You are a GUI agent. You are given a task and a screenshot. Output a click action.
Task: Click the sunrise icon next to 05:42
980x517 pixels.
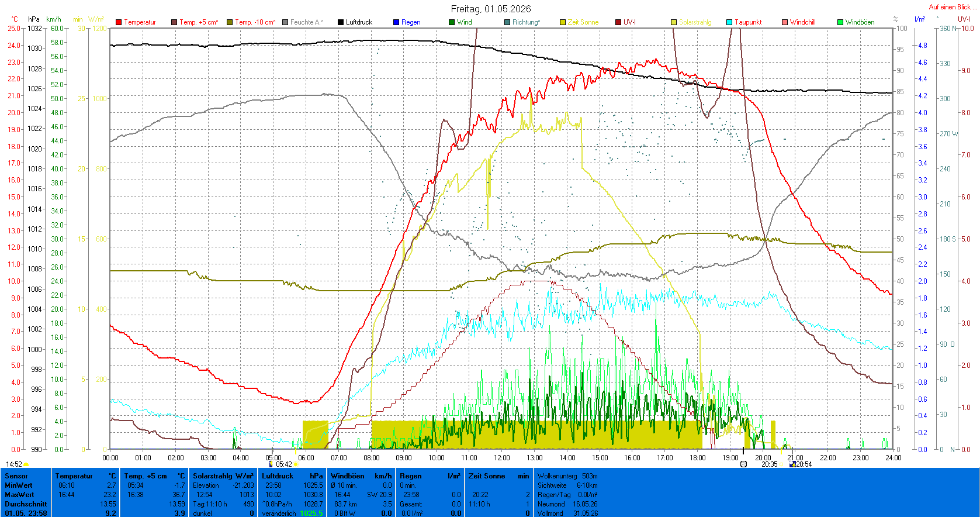(x=296, y=464)
